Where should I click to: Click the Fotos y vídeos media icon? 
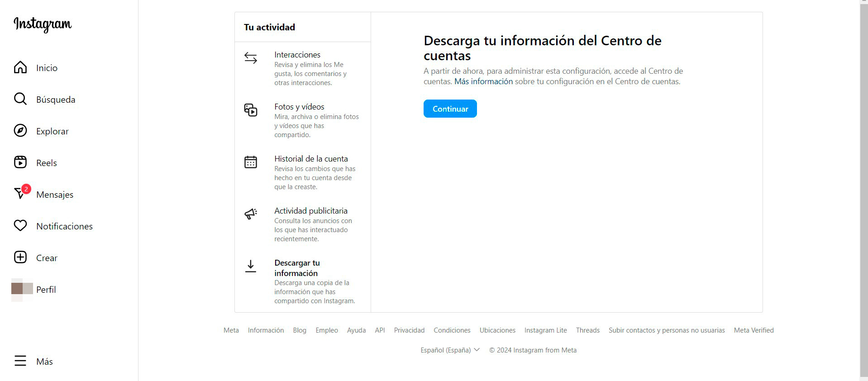pos(251,110)
